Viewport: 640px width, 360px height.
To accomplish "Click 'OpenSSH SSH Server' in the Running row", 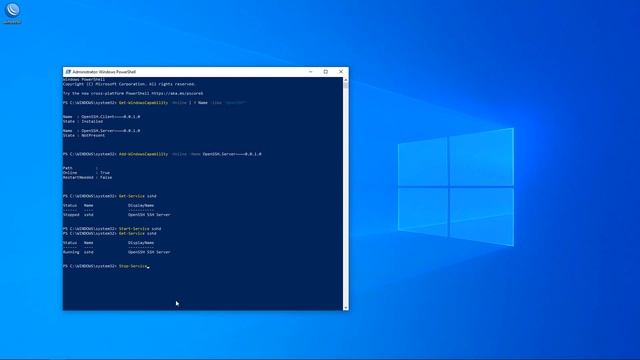I will click(149, 252).
